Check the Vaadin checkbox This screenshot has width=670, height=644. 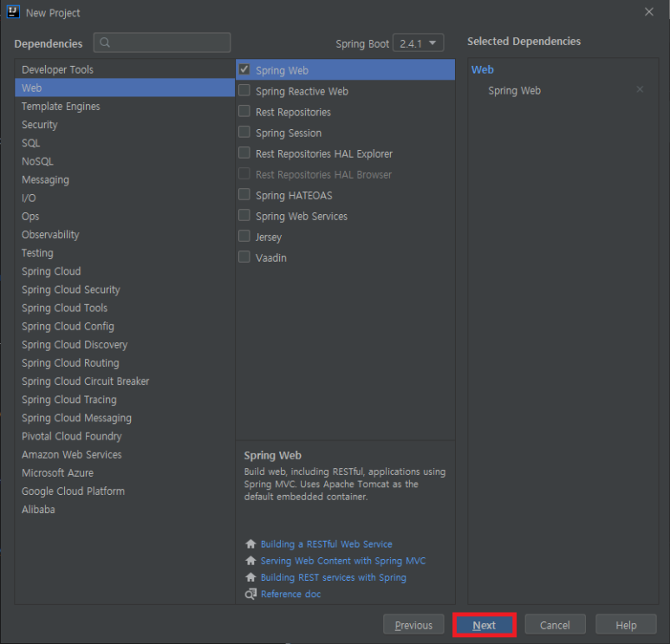[x=244, y=257]
